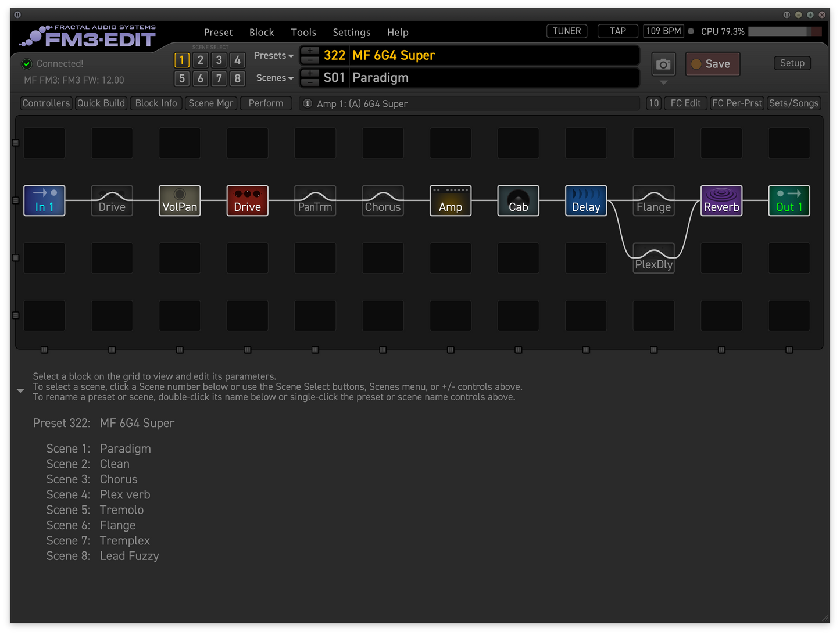The width and height of the screenshot is (840, 635).
Task: Select the PlexDly block
Action: (653, 258)
